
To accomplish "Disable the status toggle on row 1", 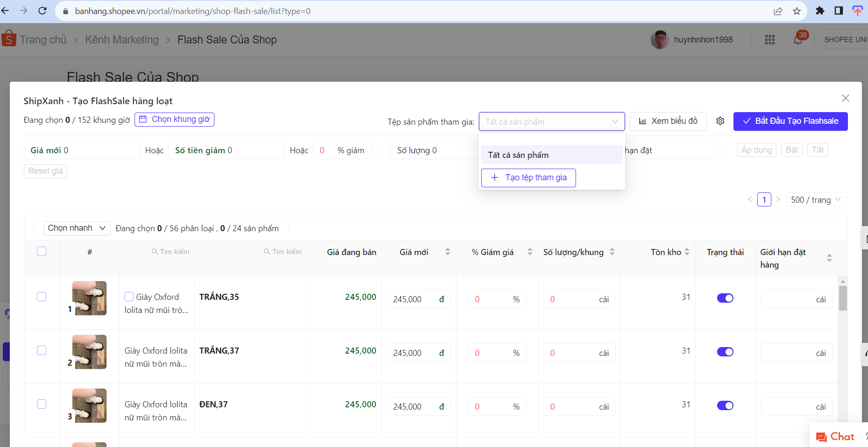I will (725, 298).
